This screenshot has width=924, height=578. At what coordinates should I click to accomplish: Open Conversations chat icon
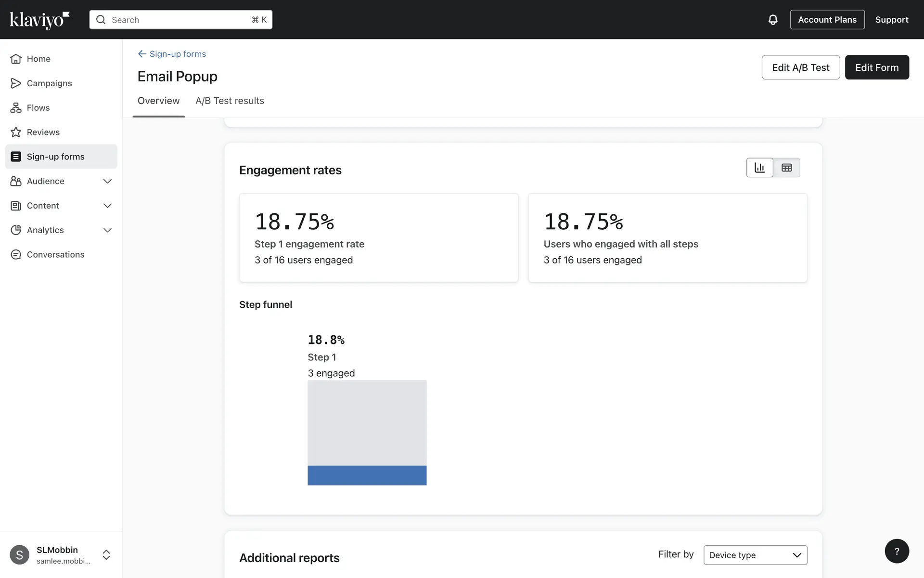[16, 254]
